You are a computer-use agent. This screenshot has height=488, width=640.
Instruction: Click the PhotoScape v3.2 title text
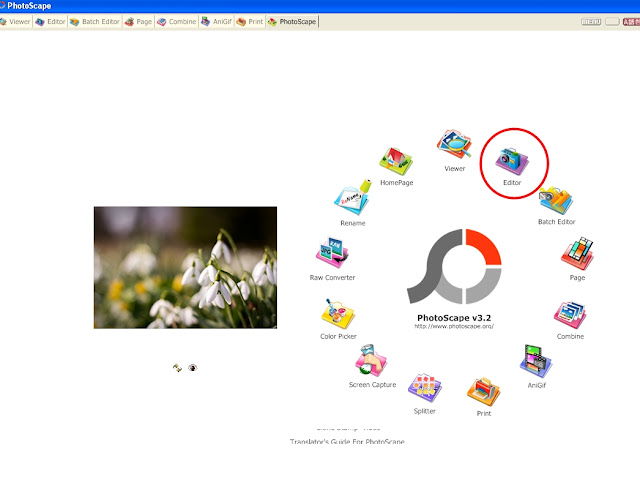click(x=454, y=317)
